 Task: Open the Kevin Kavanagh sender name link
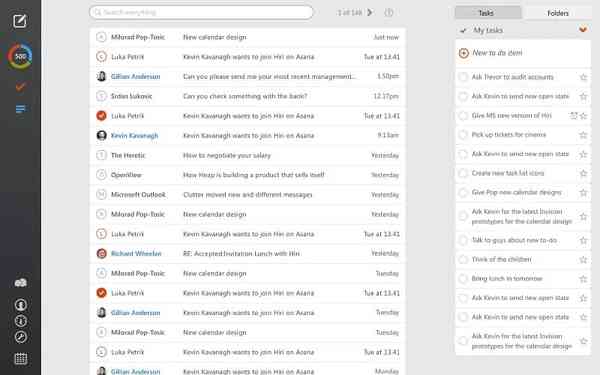(134, 135)
